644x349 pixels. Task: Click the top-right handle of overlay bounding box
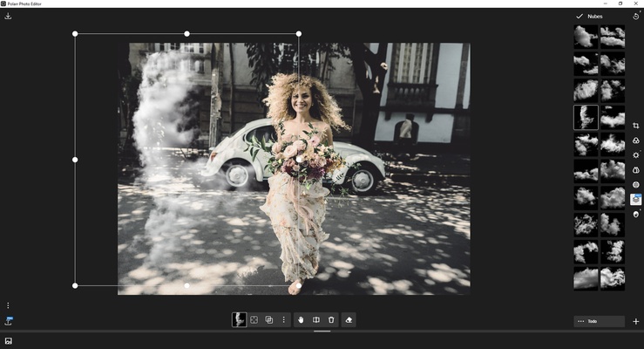(x=299, y=34)
